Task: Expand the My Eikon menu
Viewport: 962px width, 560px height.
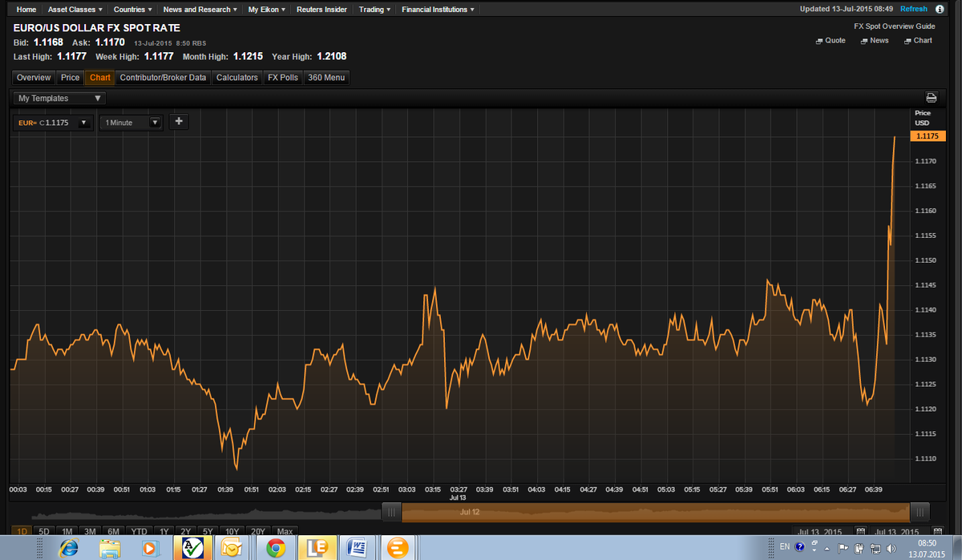Action: (266, 10)
